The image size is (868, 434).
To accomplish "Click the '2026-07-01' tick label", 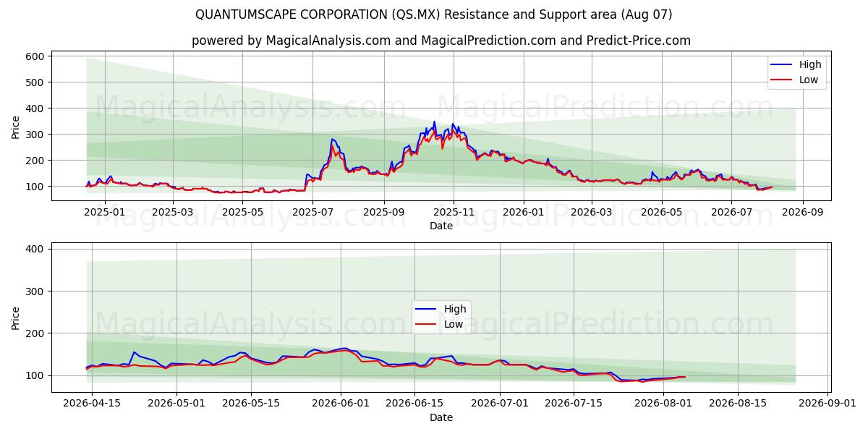I will coord(500,404).
